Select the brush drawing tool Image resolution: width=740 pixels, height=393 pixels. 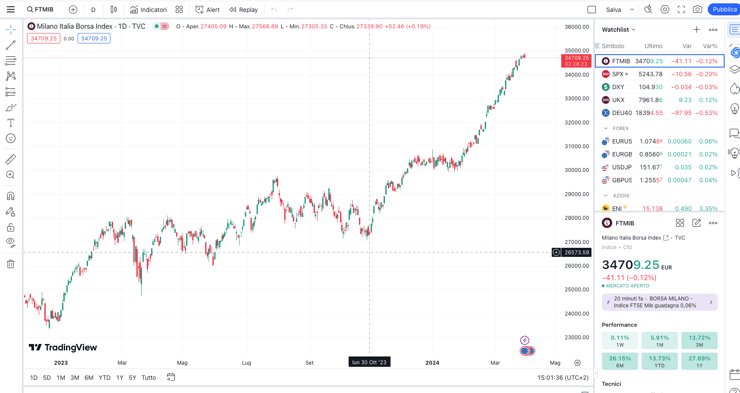pyautogui.click(x=10, y=108)
